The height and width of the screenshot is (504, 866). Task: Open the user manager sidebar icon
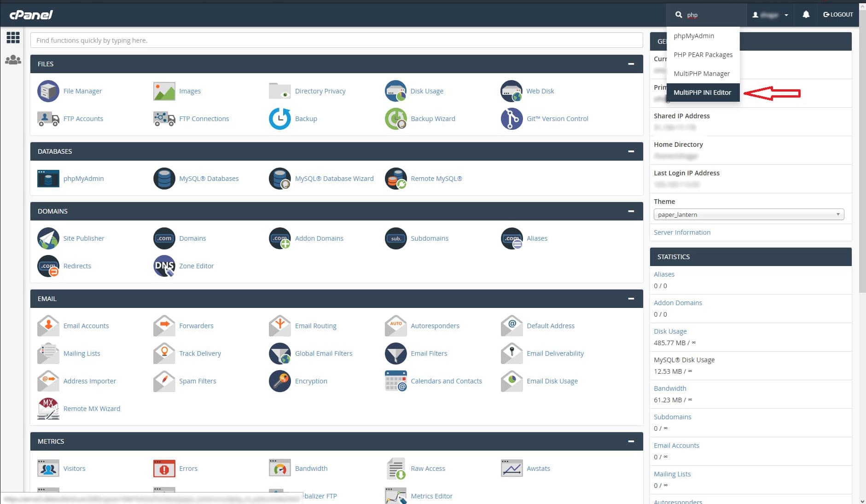point(13,60)
